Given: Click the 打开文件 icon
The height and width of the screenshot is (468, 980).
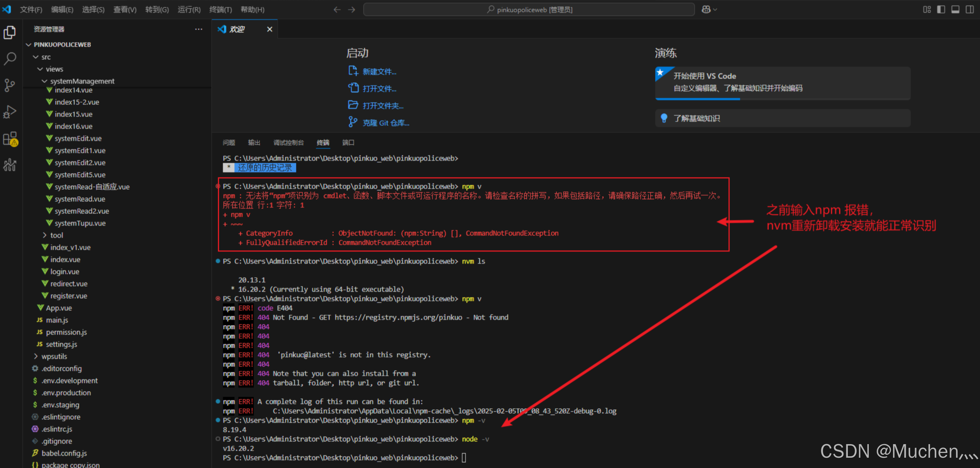Looking at the screenshot, I should (353, 88).
